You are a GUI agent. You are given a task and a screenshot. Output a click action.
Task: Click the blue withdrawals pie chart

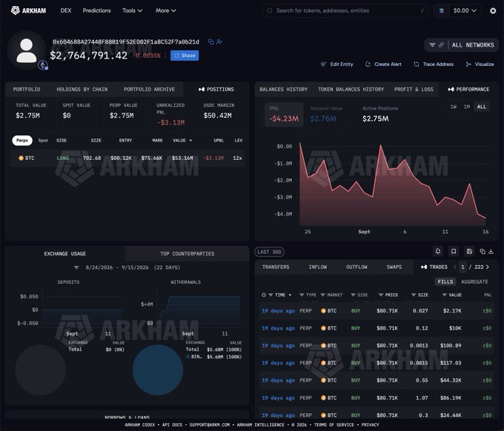(158, 370)
